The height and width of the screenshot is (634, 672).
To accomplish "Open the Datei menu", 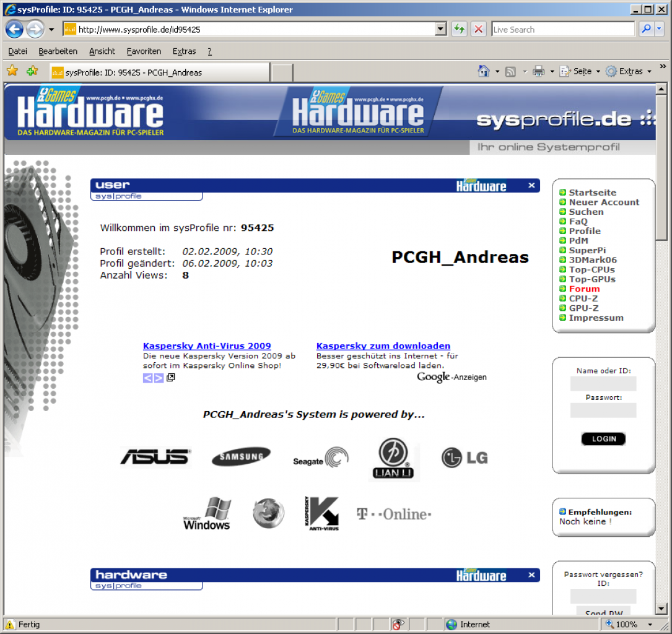I will (17, 51).
